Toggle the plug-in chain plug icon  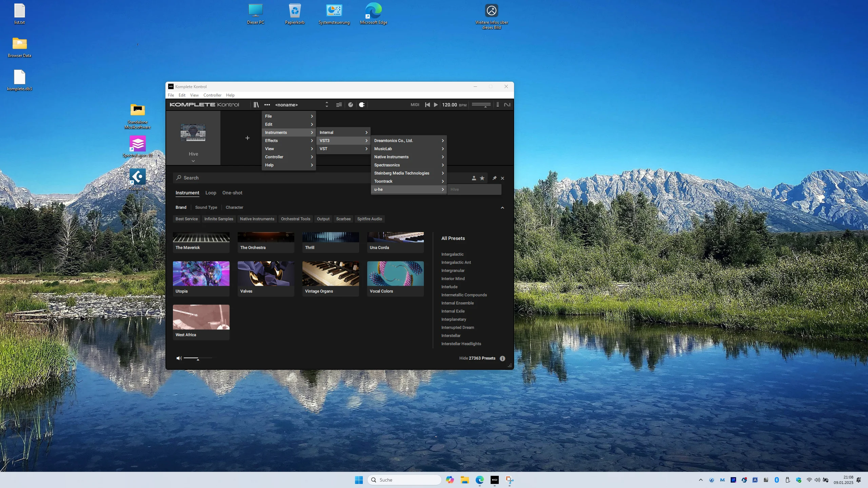[x=362, y=105]
